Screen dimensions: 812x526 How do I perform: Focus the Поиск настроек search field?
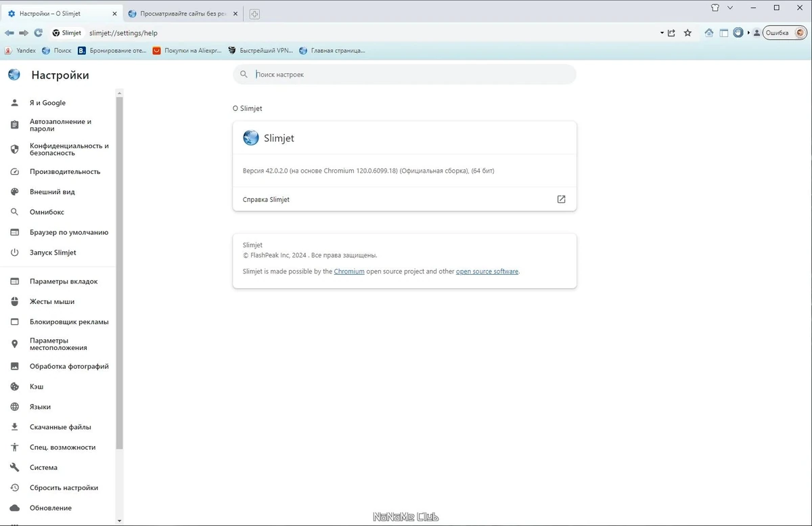coord(405,74)
